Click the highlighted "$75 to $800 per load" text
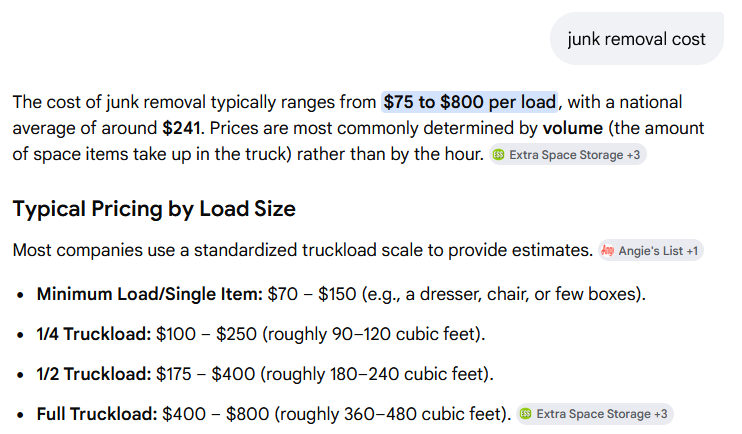The image size is (742, 434). click(469, 102)
